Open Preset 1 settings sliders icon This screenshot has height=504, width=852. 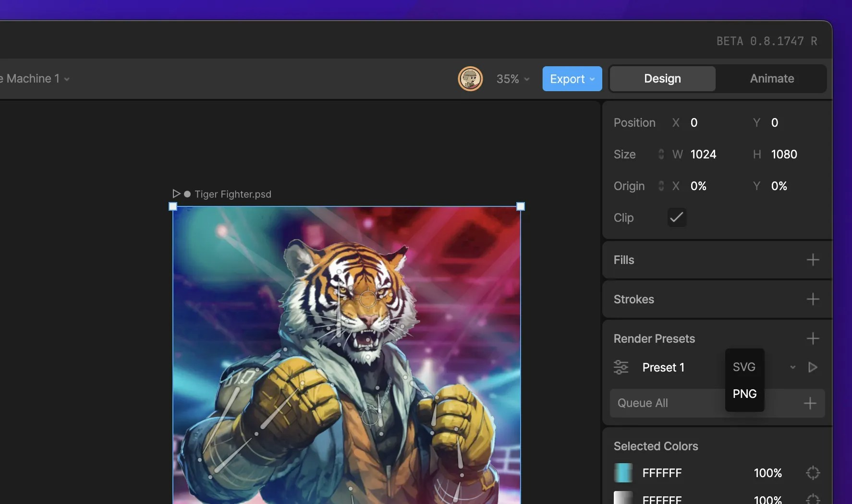click(x=621, y=367)
